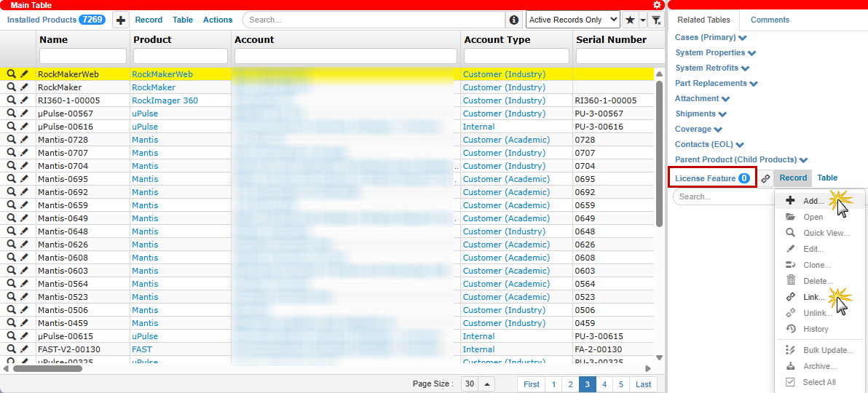Viewport: 868px width, 393px height.
Task: Choose Link... from the Record menu
Action: pyautogui.click(x=813, y=297)
